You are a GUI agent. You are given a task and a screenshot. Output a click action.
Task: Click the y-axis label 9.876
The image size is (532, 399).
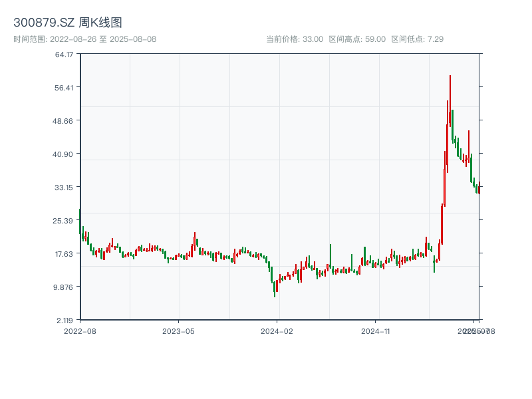[63, 287]
